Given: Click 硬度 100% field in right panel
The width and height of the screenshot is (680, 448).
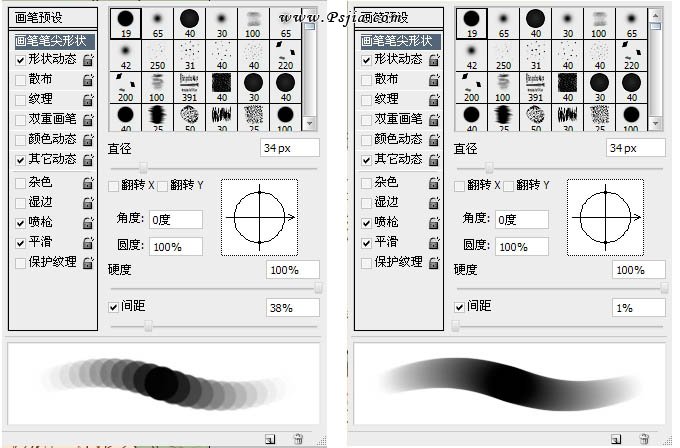Looking at the screenshot, I should [638, 270].
